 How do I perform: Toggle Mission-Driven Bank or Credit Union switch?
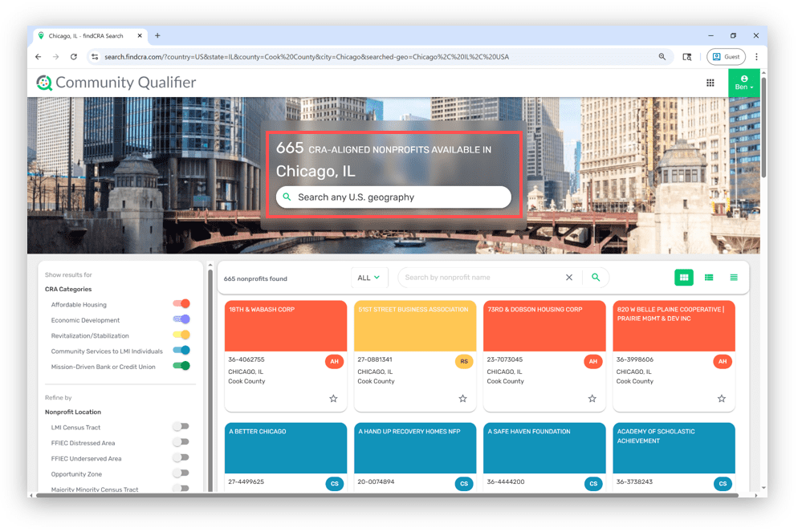click(x=181, y=366)
